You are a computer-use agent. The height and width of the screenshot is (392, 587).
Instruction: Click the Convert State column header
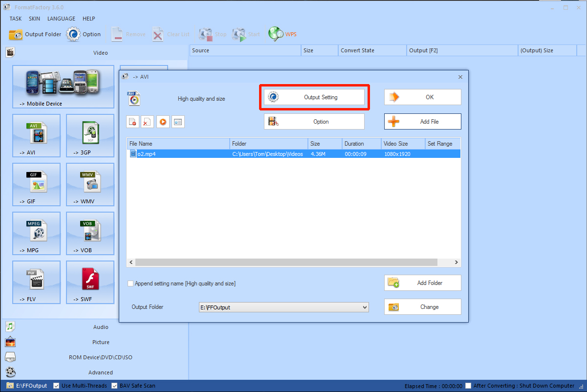372,50
